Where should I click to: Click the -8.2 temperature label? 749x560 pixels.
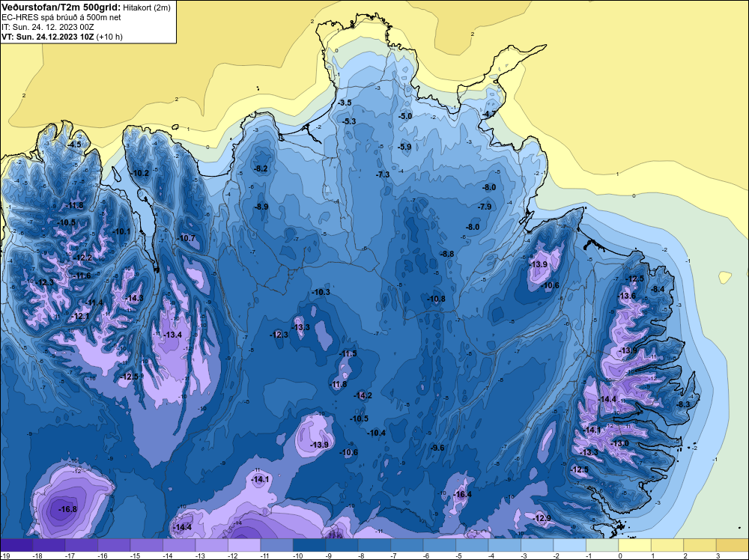(x=261, y=168)
